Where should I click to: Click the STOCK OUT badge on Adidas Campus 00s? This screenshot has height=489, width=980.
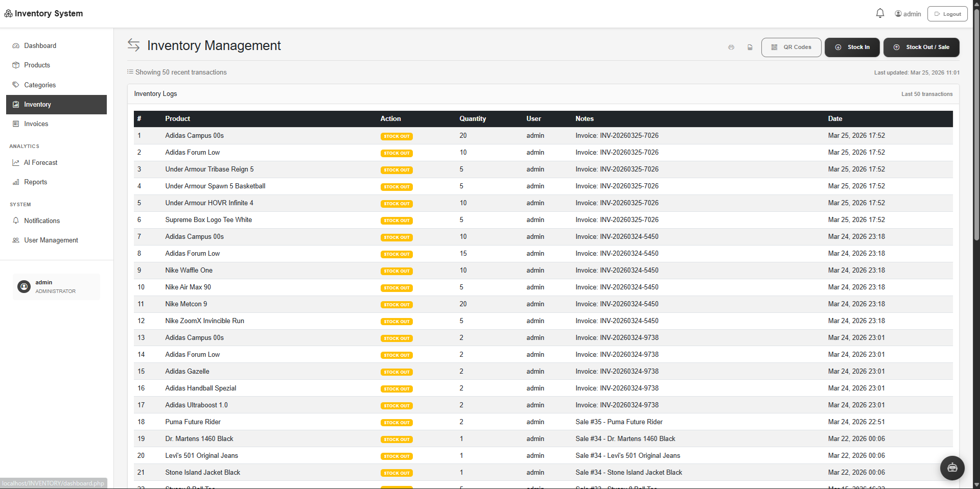[x=396, y=136]
